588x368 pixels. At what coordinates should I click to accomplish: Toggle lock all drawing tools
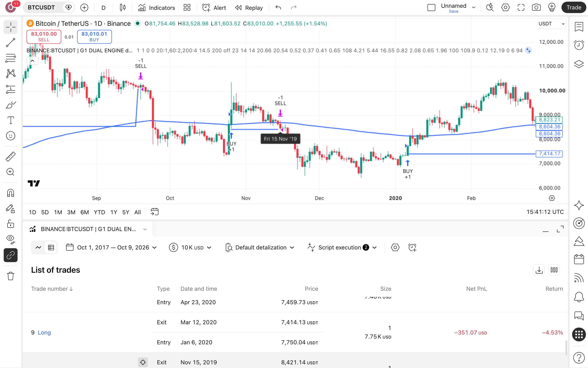pyautogui.click(x=10, y=224)
